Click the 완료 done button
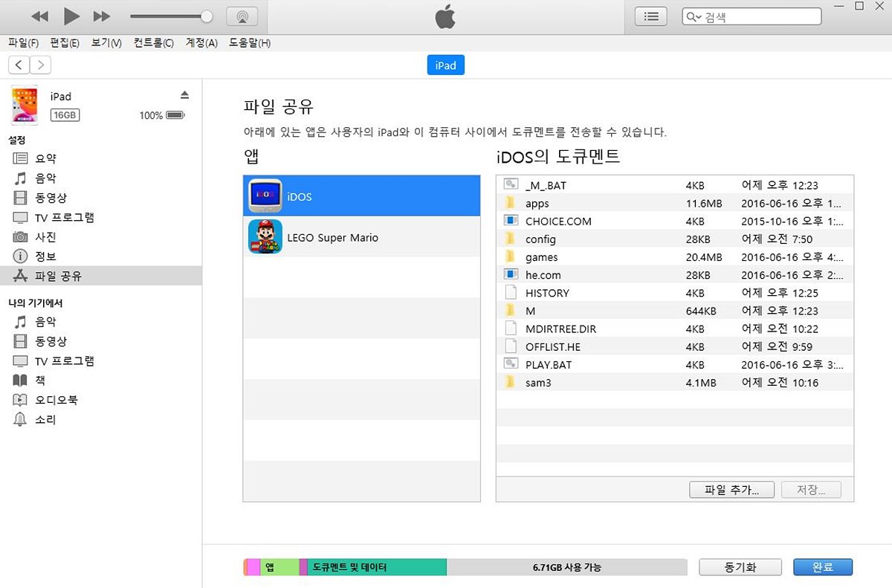Image resolution: width=892 pixels, height=588 pixels. pos(822,567)
